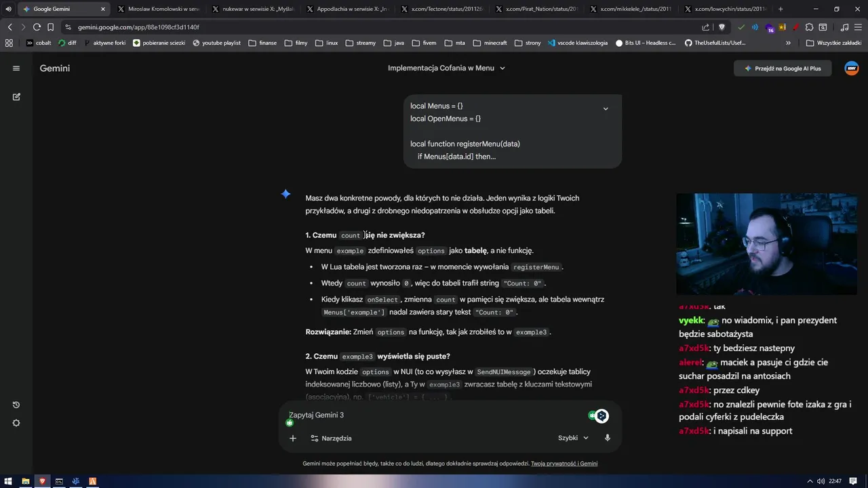Screen dimensions: 868x488
Task: Open the cobalt bookmark
Action: pos(39,43)
